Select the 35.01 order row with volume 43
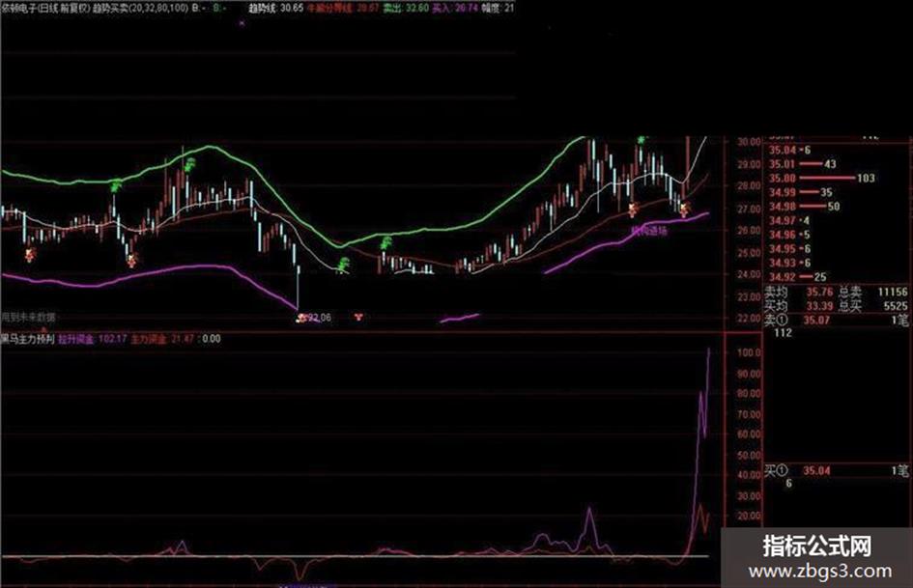The height and width of the screenshot is (588, 913). point(802,164)
